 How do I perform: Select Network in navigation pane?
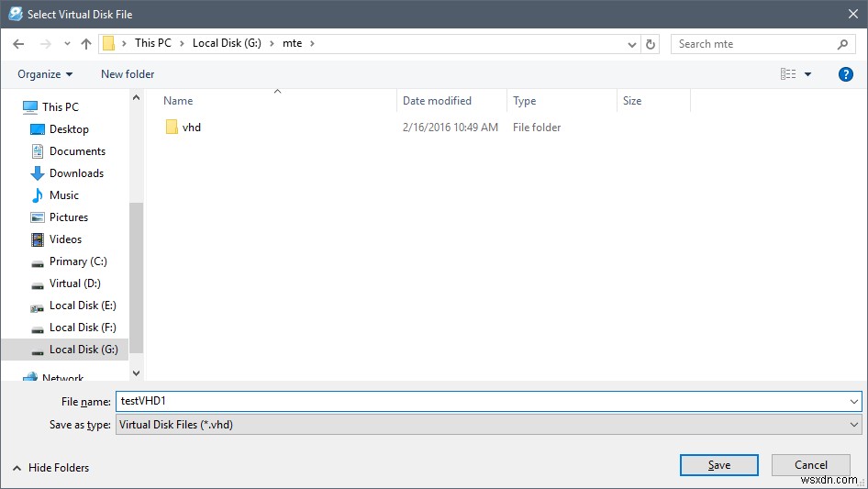62,377
